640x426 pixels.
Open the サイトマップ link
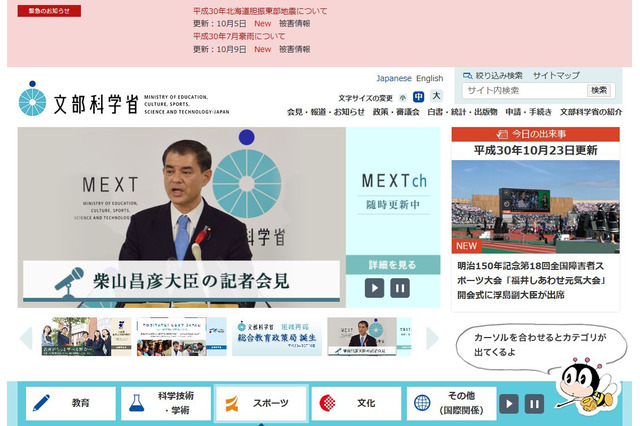[556, 75]
